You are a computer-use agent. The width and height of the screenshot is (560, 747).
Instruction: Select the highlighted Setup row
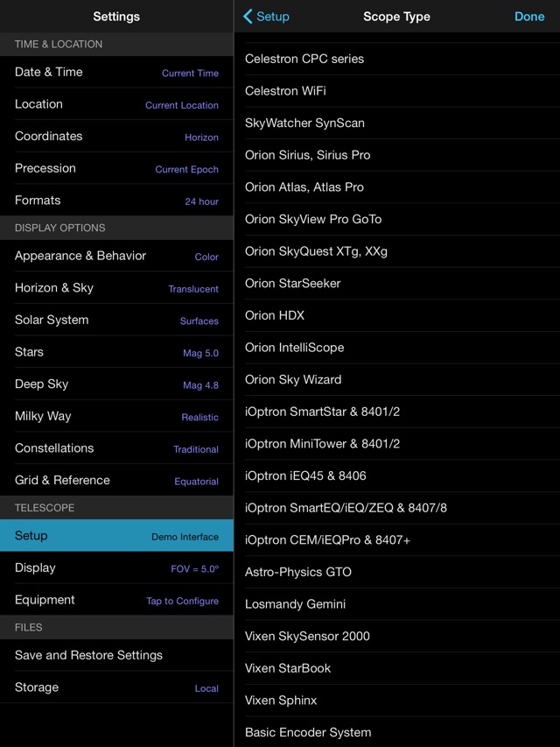(x=116, y=535)
